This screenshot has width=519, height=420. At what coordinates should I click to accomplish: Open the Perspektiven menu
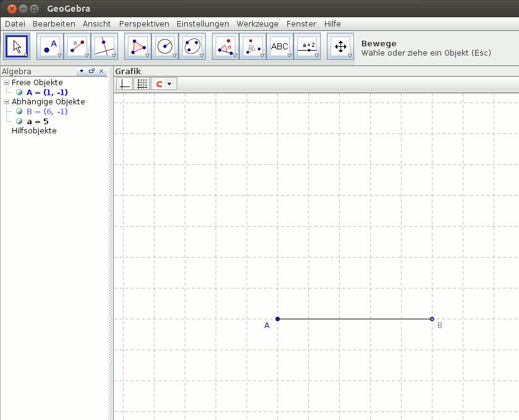click(x=144, y=23)
